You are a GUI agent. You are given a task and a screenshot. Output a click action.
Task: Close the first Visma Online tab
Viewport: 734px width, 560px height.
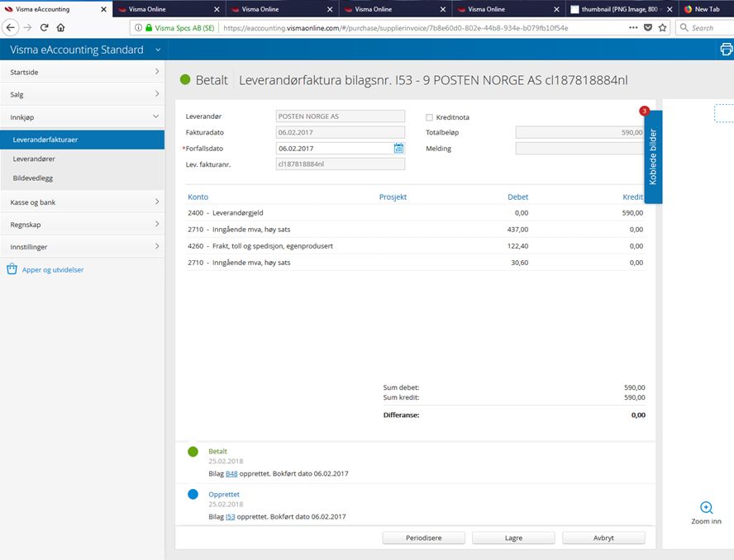217,9
